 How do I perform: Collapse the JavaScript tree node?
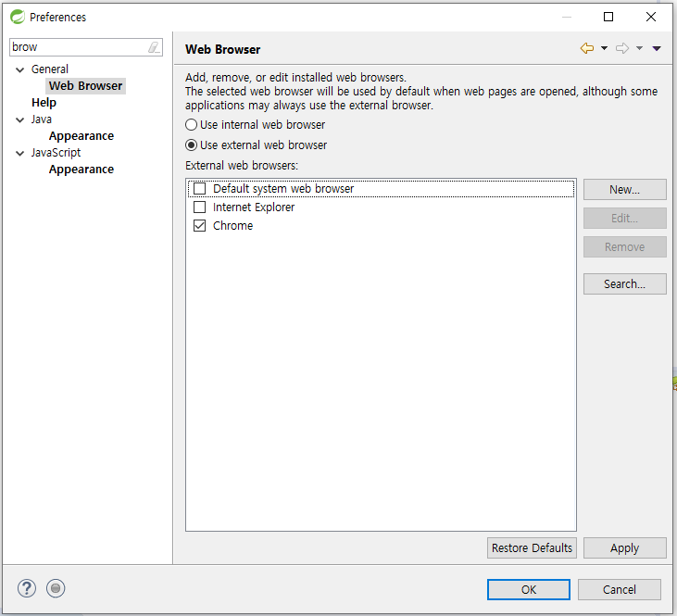pyautogui.click(x=19, y=153)
